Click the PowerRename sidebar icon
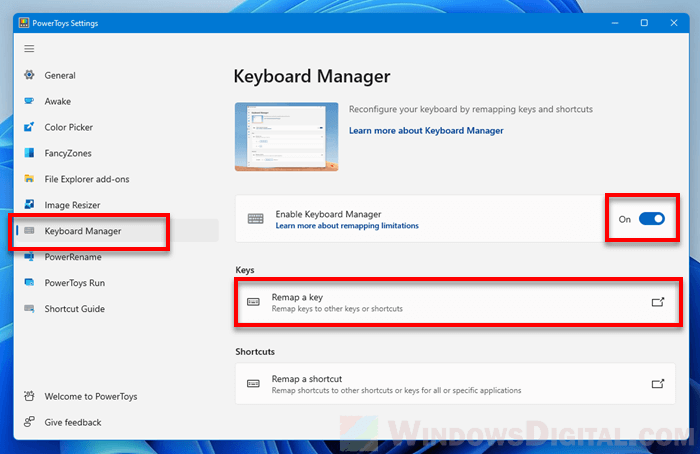Image resolution: width=700 pixels, height=454 pixels. click(x=29, y=257)
